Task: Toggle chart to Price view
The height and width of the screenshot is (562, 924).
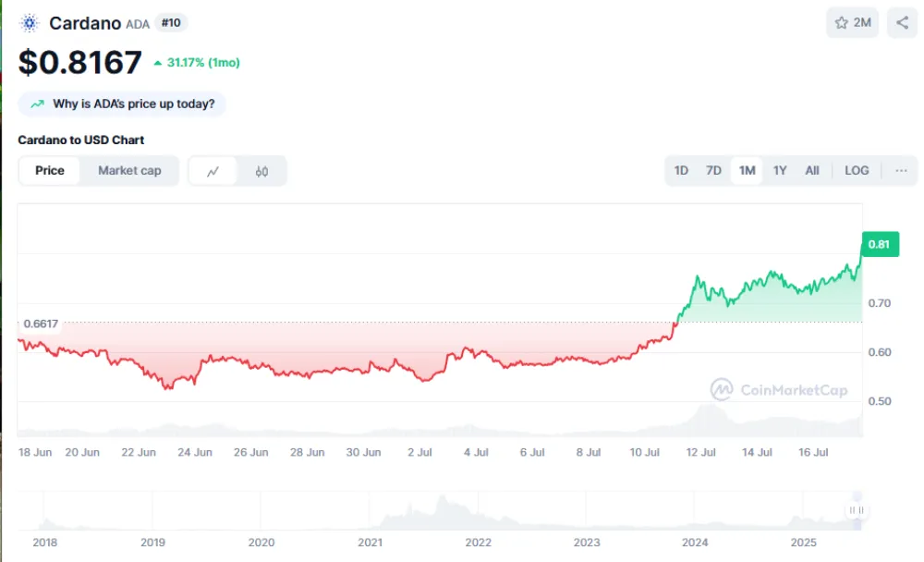Action: pos(50,171)
